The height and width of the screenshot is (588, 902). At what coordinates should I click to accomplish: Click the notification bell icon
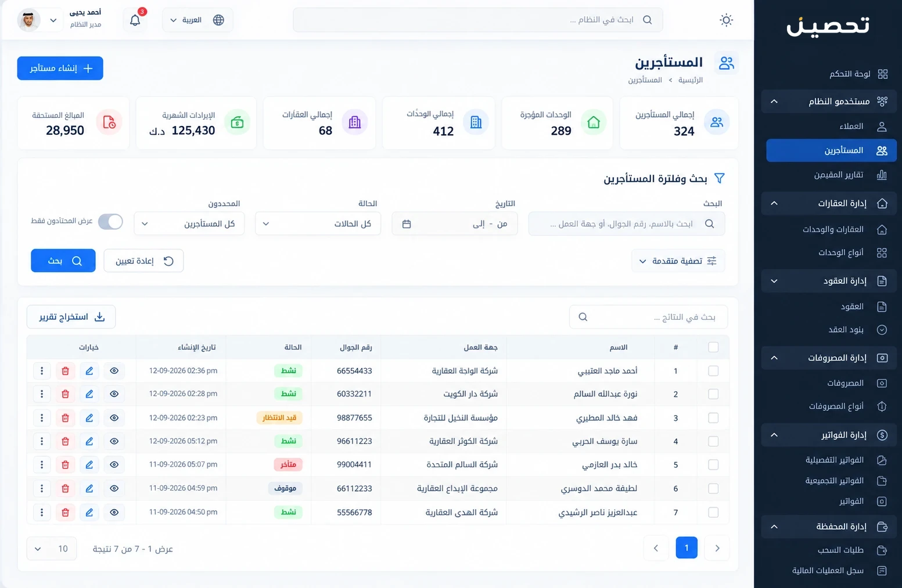coord(135,20)
